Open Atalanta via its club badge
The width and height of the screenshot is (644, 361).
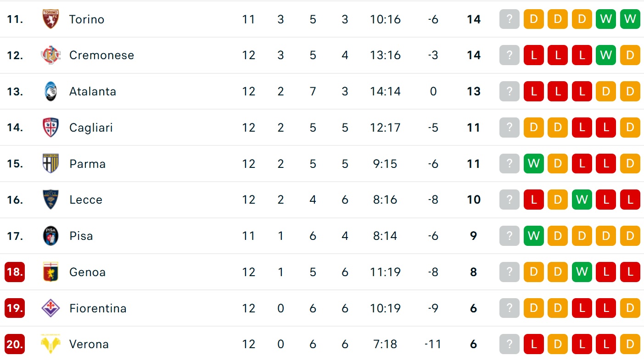(x=50, y=91)
